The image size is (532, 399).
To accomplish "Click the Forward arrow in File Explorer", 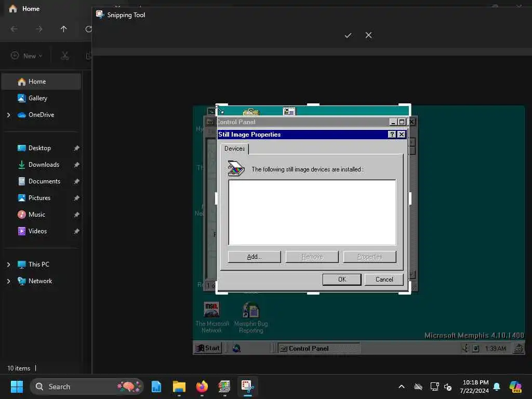I will [x=39, y=29].
